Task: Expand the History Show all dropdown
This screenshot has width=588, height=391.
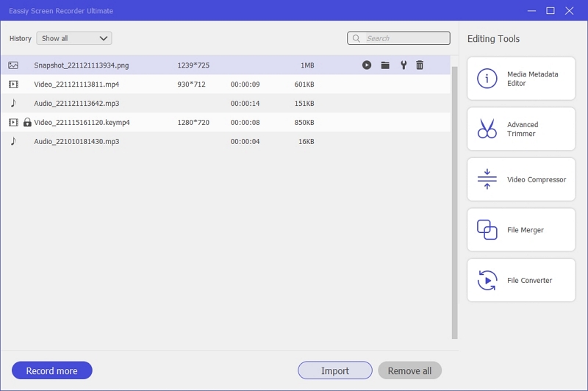Action: [x=74, y=38]
